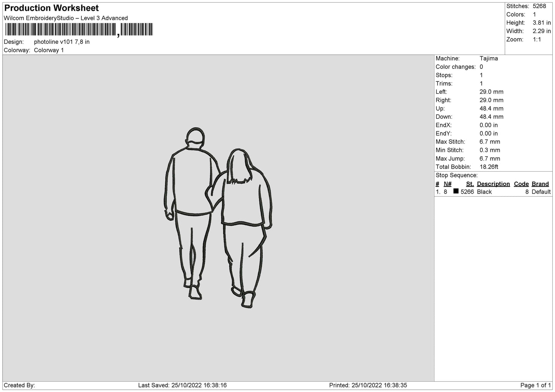Click the zoom value 1:1
The width and height of the screenshot is (555, 392).
tap(537, 40)
